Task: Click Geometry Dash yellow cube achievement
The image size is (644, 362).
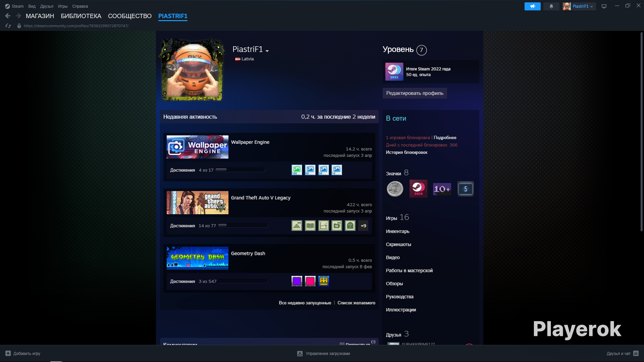Action: pyautogui.click(x=323, y=281)
